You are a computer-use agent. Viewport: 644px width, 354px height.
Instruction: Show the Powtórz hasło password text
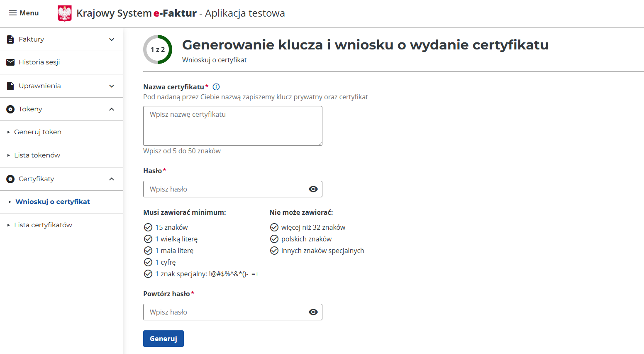(x=313, y=312)
